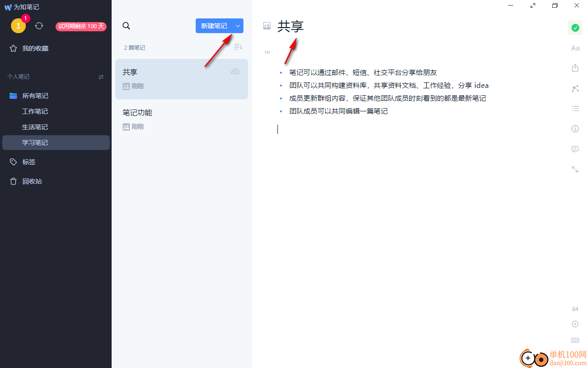
Task: Open the 工作笔记 folder
Action: click(35, 111)
